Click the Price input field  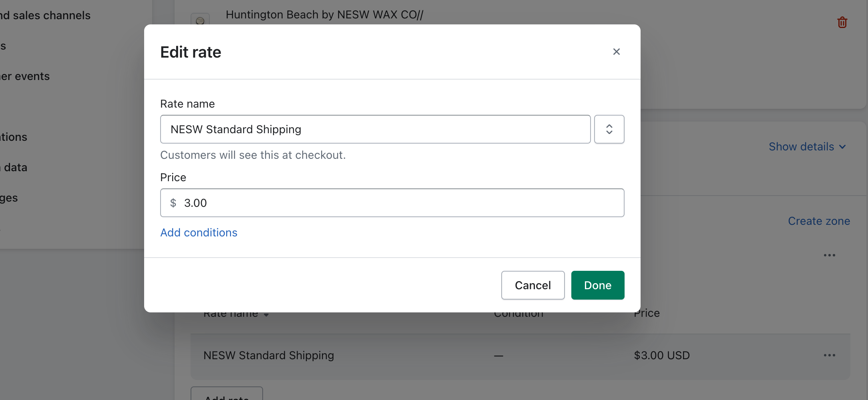[x=400, y=203]
